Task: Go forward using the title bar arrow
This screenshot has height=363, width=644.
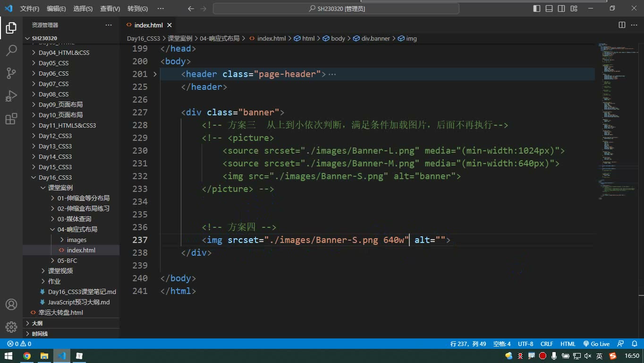Action: [x=203, y=9]
